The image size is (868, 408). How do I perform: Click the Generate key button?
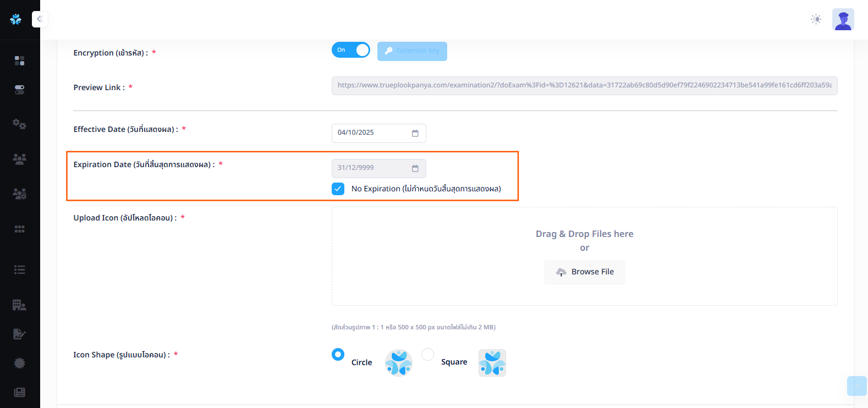point(412,51)
